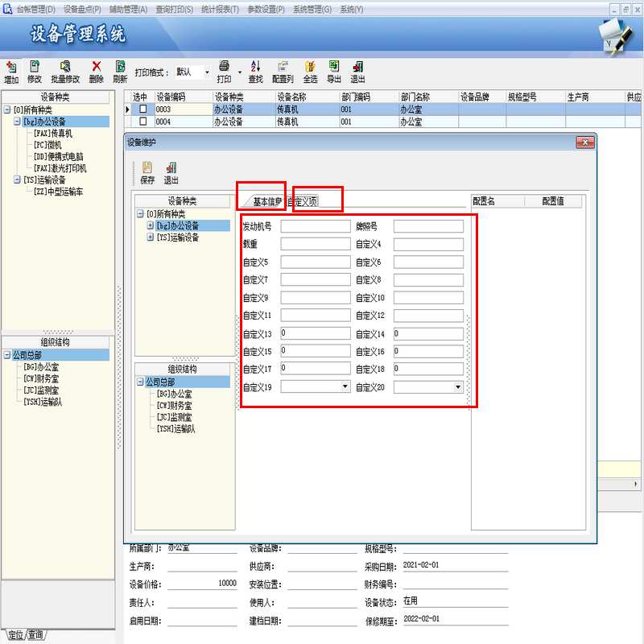Expand [bg]办公设备 in dialog tree
This screenshot has width=644, height=644.
(151, 225)
